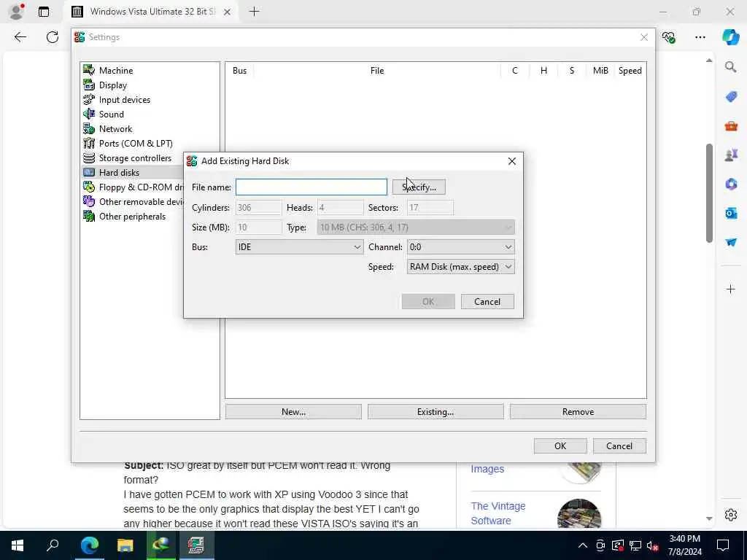Close the Windows Vista browser tab

pos(228,12)
